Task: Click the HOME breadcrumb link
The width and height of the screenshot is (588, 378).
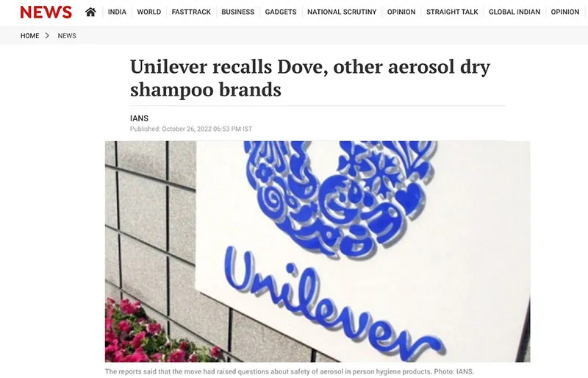Action: 29,35
